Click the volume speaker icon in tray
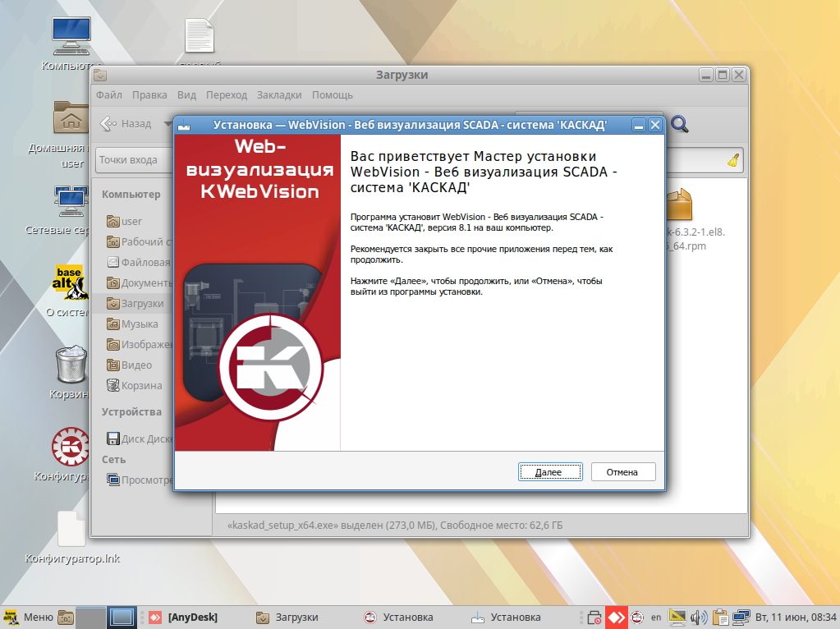Screen dimensions: 840x629 point(699,617)
